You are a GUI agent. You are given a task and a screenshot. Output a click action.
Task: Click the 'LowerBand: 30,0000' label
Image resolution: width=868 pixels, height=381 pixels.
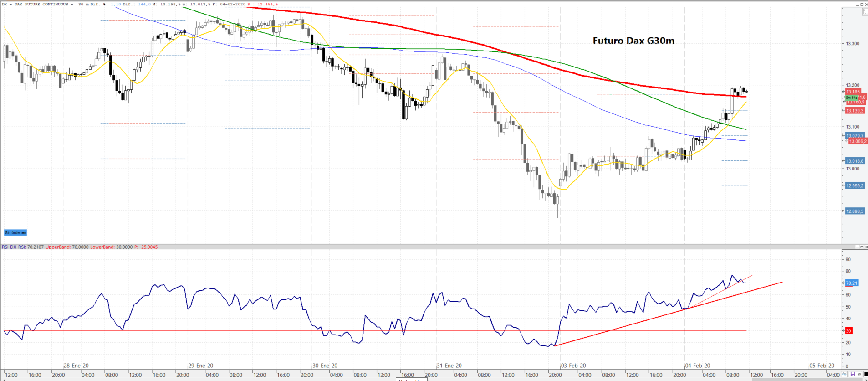pyautogui.click(x=112, y=247)
